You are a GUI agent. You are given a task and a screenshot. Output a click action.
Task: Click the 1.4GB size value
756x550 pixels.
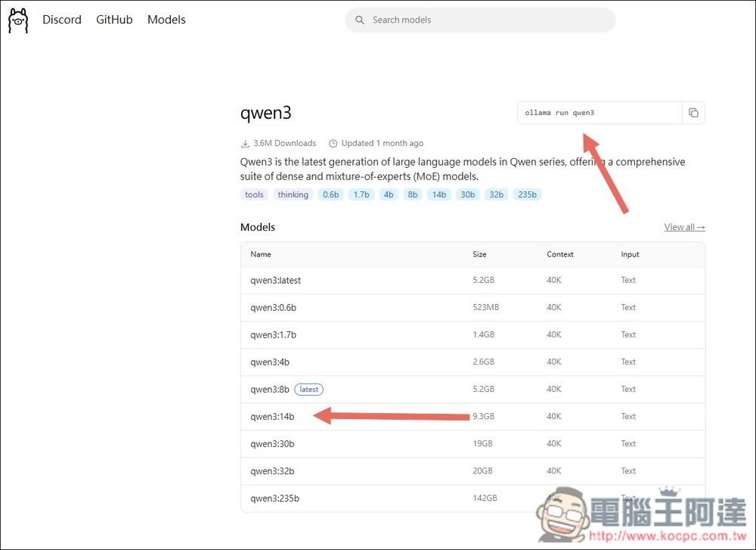pyautogui.click(x=484, y=334)
